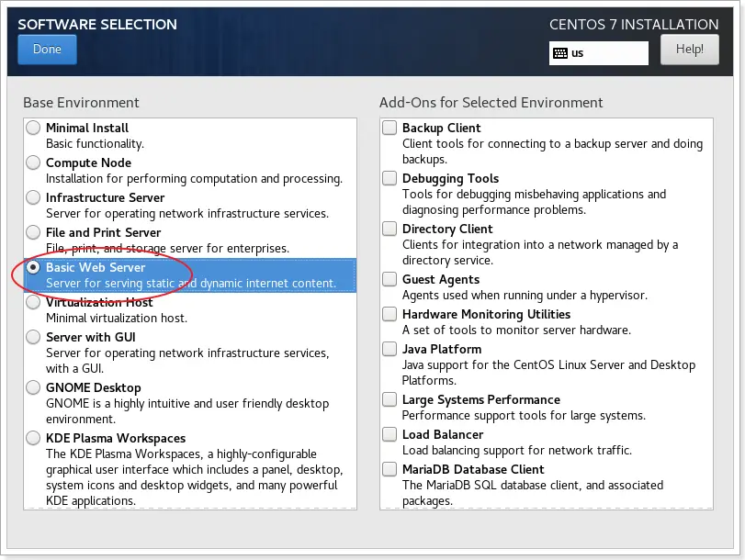Choose Compute Node base environment
Image resolution: width=745 pixels, height=560 pixels.
coord(34,163)
